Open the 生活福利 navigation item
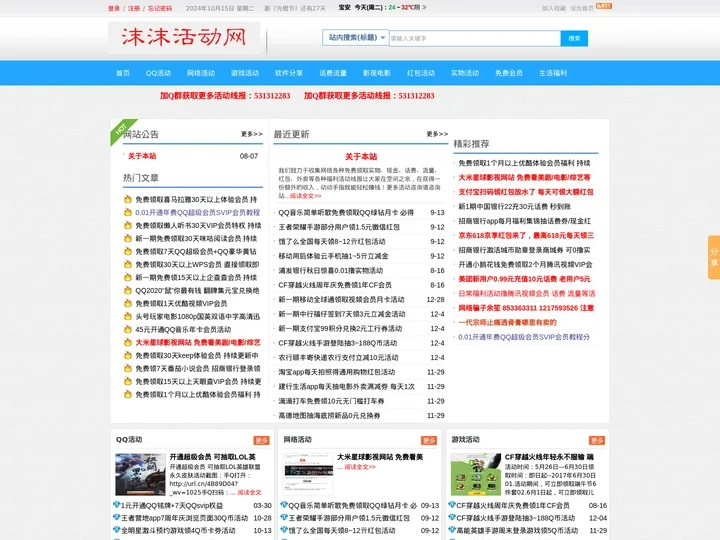Viewport: 720px width, 540px height. coord(553,73)
